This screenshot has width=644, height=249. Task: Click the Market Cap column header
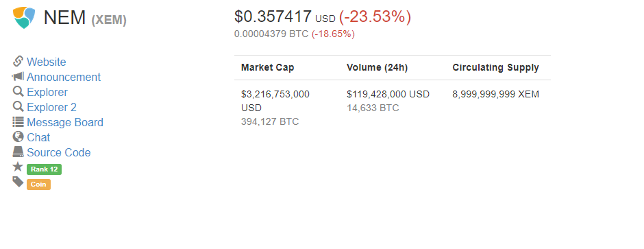click(x=267, y=67)
